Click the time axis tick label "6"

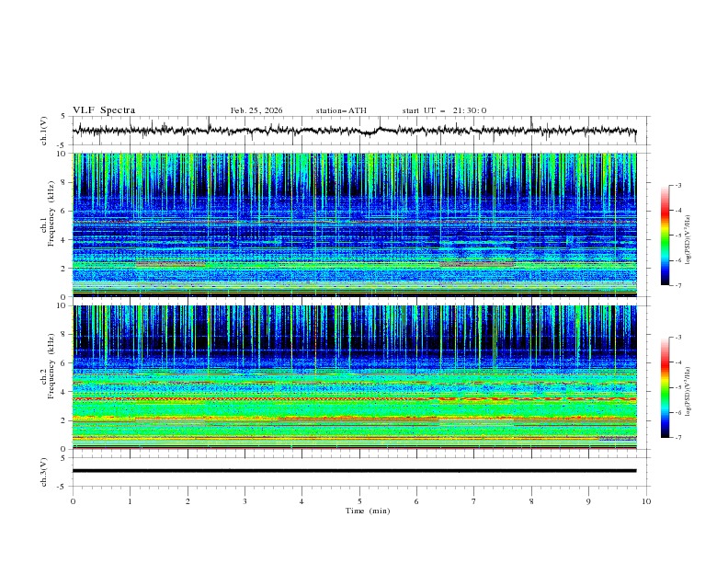(417, 501)
